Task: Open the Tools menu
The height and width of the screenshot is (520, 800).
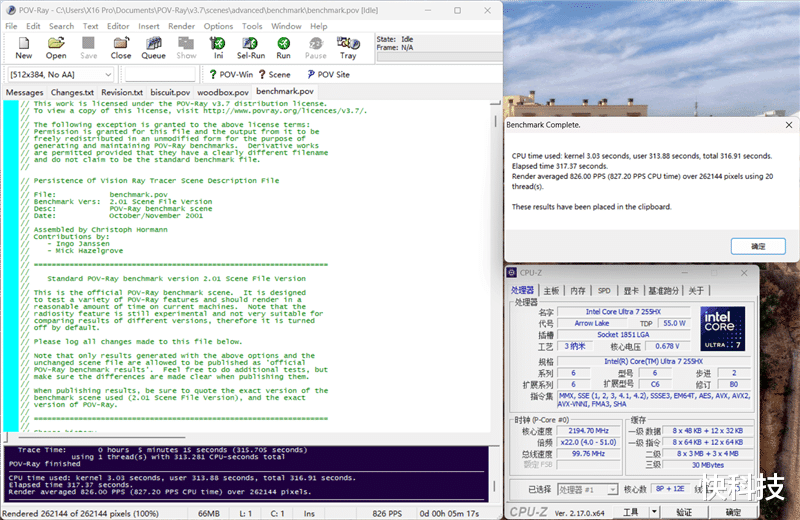Action: (252, 26)
